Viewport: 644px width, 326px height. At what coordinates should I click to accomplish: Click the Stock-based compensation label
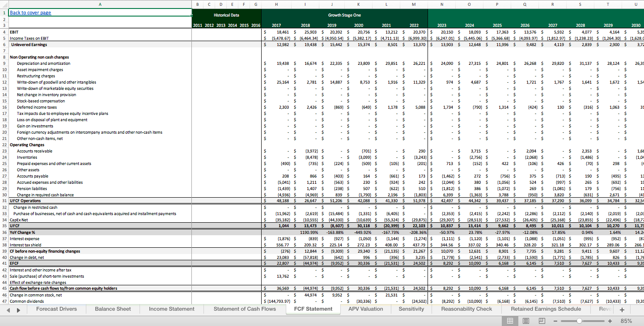(41, 101)
